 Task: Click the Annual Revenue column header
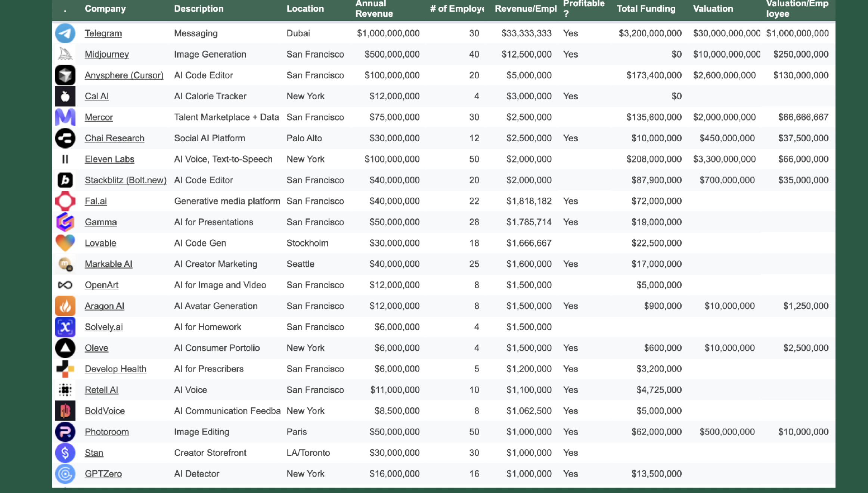(x=374, y=9)
